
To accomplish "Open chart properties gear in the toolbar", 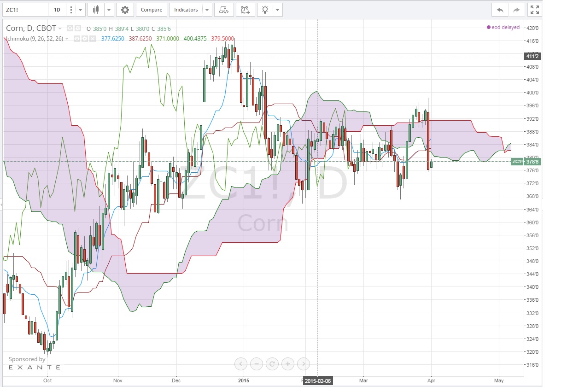I will 125,10.
